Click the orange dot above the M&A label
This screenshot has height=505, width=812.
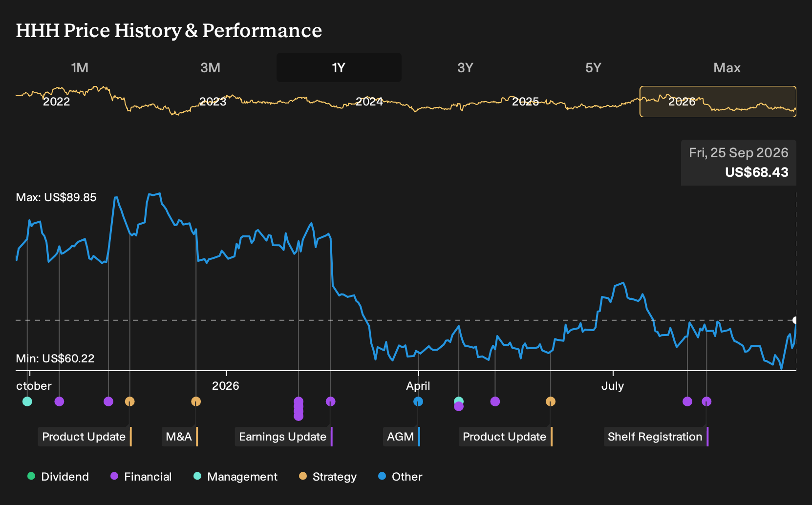coord(196,401)
